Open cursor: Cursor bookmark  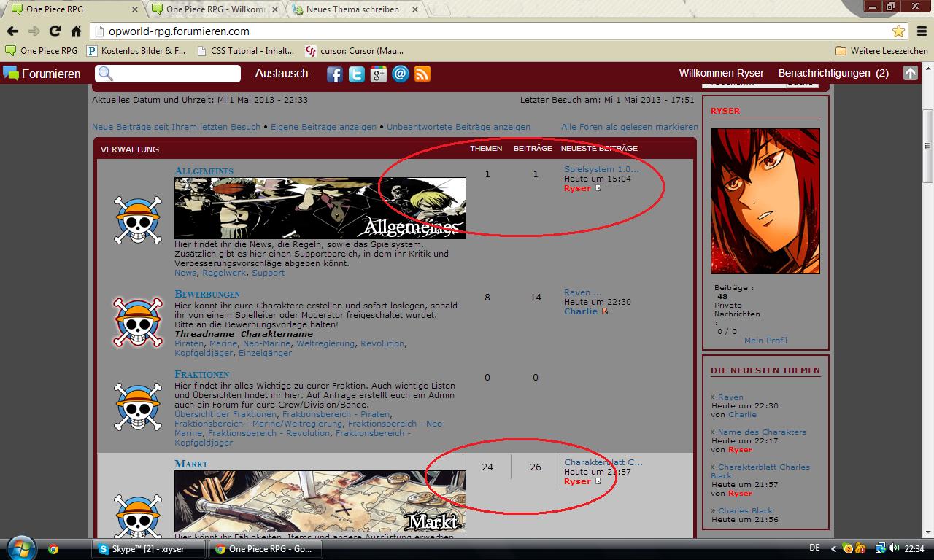tap(355, 51)
